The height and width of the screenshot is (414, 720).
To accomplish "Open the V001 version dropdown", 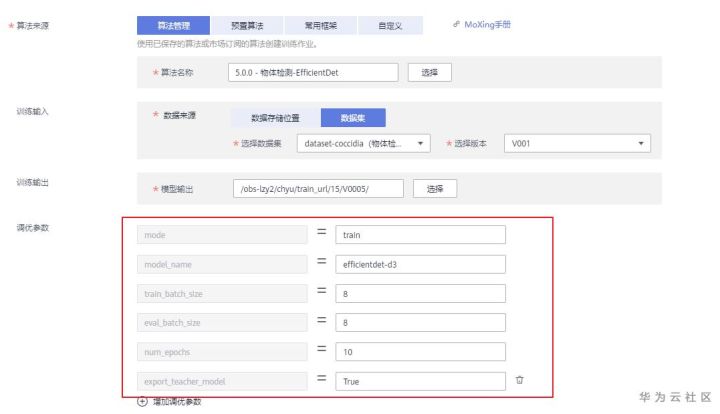I will coord(577,143).
